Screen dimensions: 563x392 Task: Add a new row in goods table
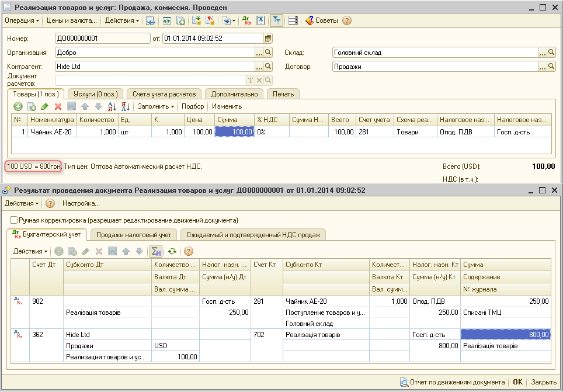(x=18, y=106)
